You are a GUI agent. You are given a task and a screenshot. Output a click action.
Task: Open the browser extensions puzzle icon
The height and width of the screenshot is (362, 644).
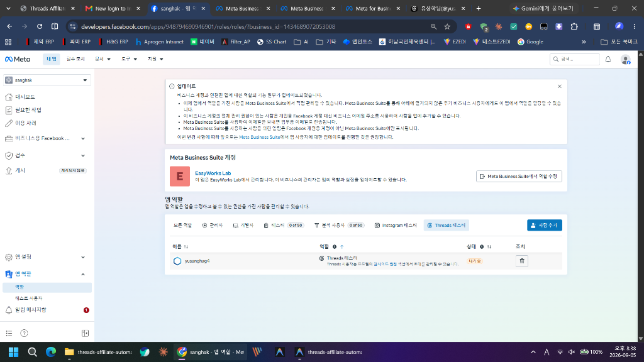[x=574, y=26]
